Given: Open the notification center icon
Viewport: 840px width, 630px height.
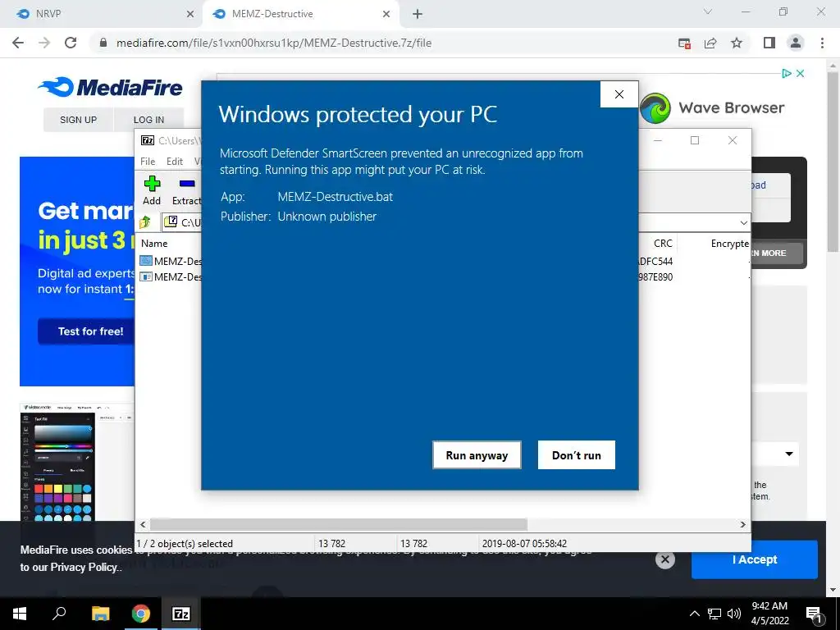Looking at the screenshot, I should [815, 614].
